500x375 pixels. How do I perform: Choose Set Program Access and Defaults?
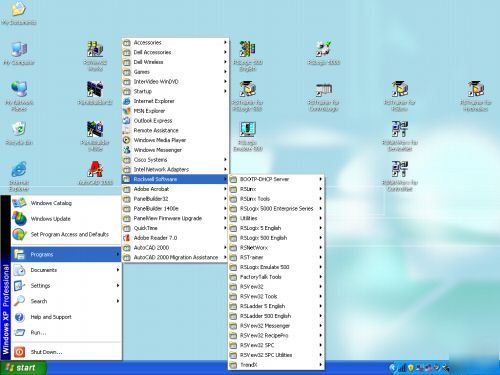[66, 234]
